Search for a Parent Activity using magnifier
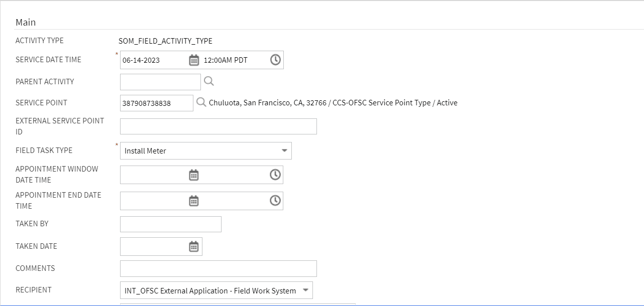 209,81
